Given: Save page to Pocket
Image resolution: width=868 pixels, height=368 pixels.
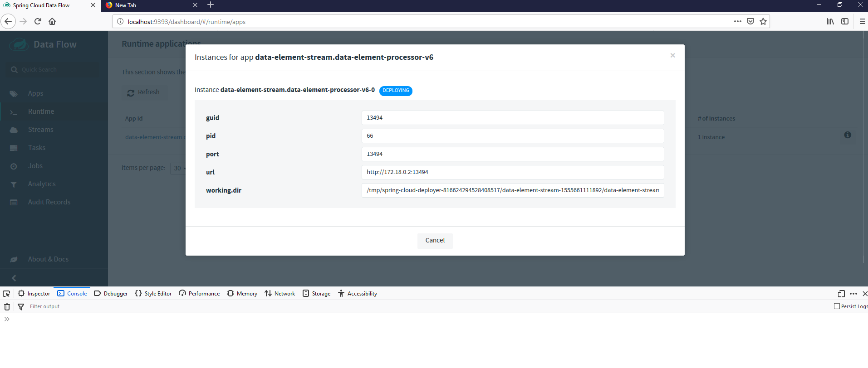Looking at the screenshot, I should tap(750, 21).
